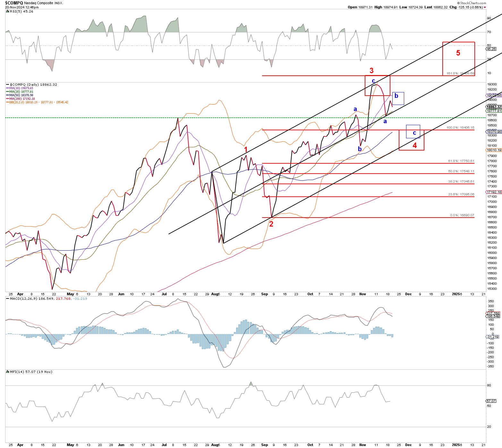Click the red 17192.18 price-axis tag
Image resolution: width=502 pixels, height=448 pixels.
[494, 192]
